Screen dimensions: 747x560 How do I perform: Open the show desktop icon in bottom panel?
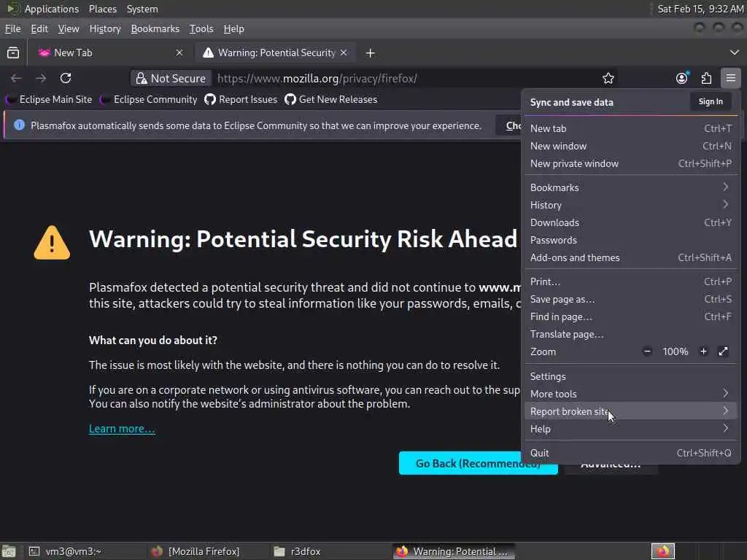(x=9, y=551)
